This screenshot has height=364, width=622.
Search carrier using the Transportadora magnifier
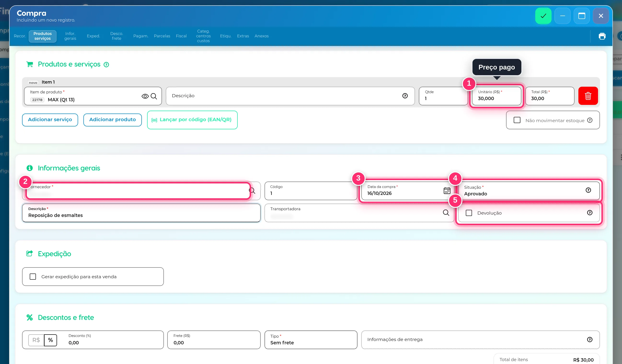tap(446, 213)
